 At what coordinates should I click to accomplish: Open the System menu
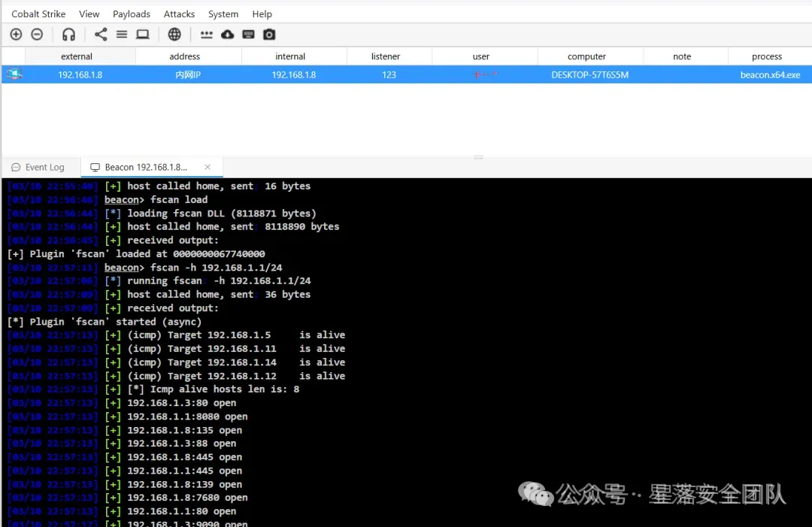click(x=223, y=14)
